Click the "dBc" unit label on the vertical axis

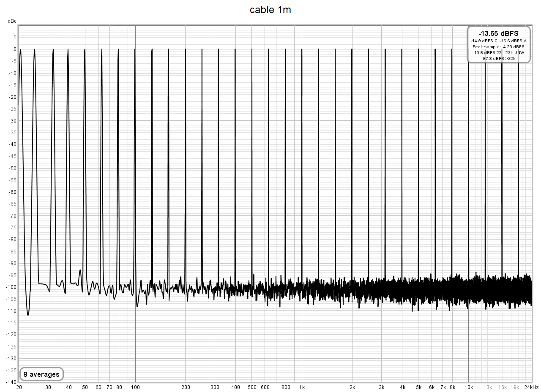pos(11,21)
